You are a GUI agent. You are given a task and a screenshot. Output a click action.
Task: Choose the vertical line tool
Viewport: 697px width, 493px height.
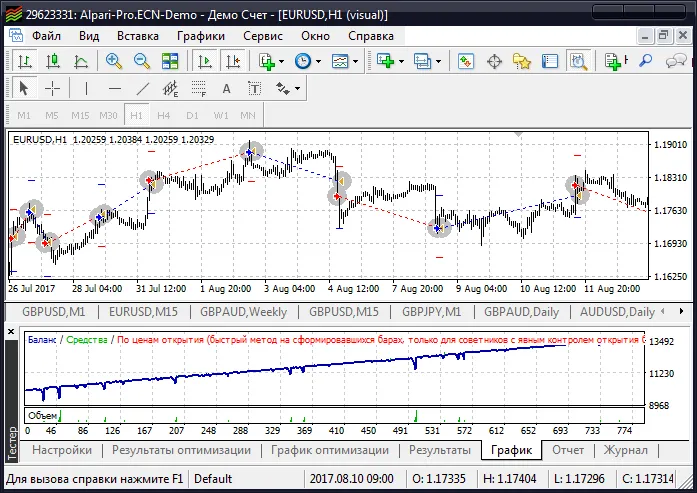pos(86,88)
